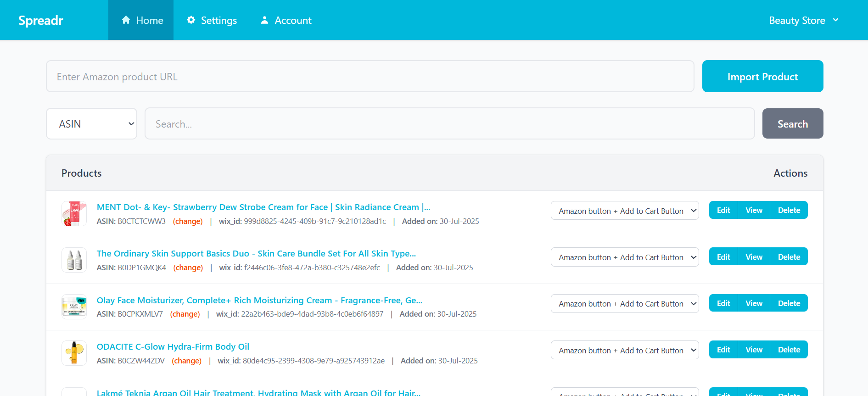View the ODACITE C-Glow Body Oil
This screenshot has width=868, height=396.
tap(754, 350)
